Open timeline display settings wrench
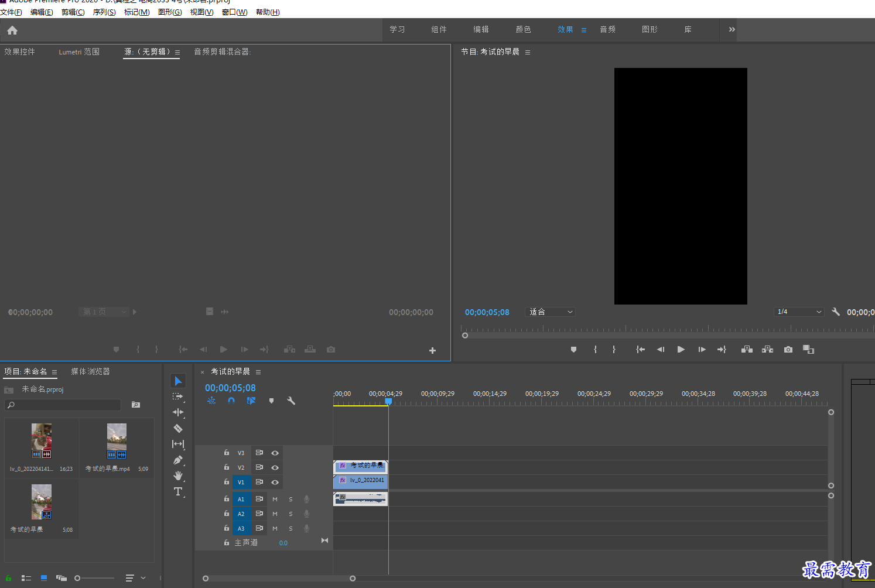Viewport: 875px width, 588px height. 291,401
